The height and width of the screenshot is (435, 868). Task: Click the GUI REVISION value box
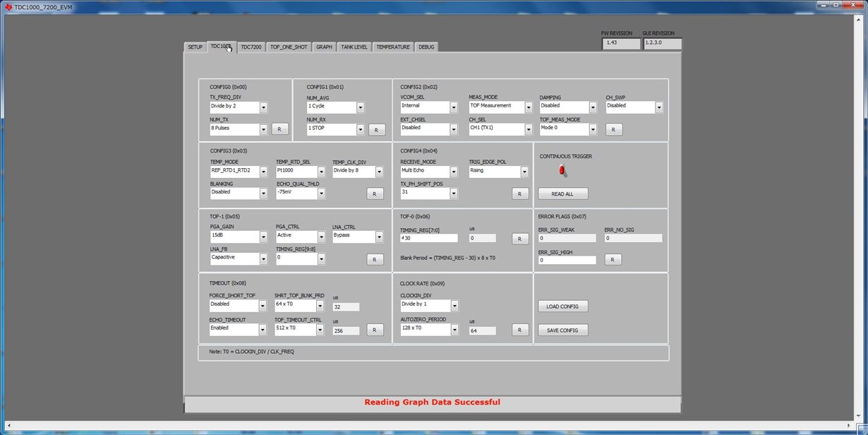(663, 44)
